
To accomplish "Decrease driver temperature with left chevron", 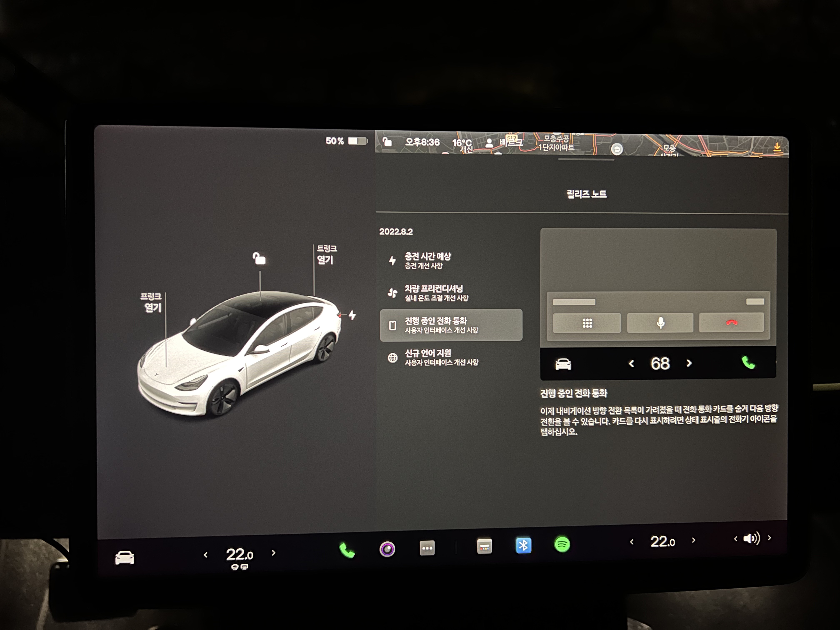I will click(206, 555).
